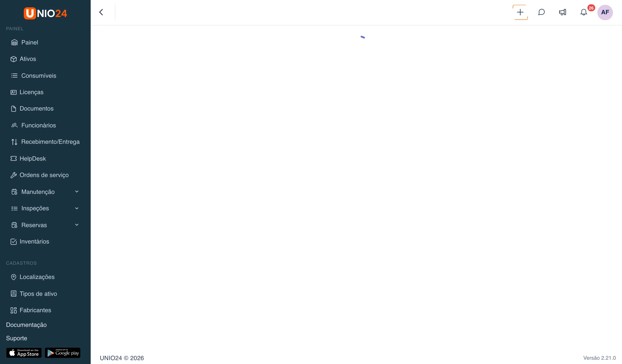Click the Google Play download badge
622x364 pixels.
(63, 353)
